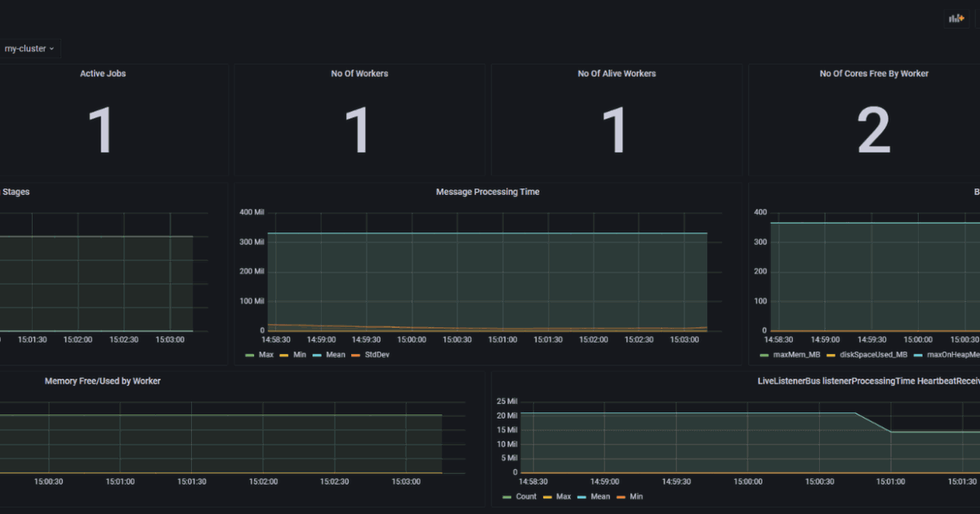Click the Add panel icon

coord(955,18)
